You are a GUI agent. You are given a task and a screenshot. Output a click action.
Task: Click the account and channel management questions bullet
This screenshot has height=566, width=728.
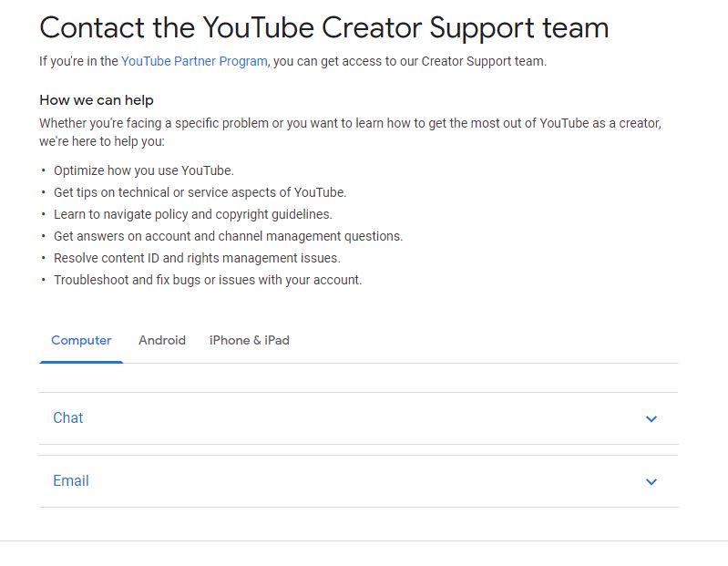tap(229, 236)
